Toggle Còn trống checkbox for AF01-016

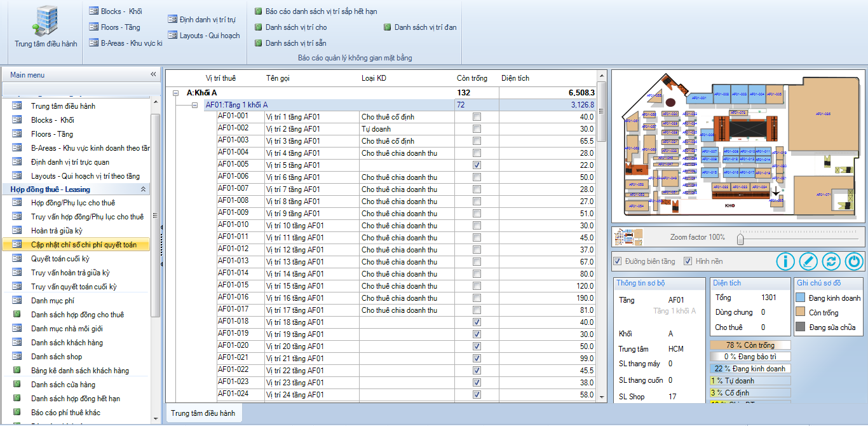point(477,298)
